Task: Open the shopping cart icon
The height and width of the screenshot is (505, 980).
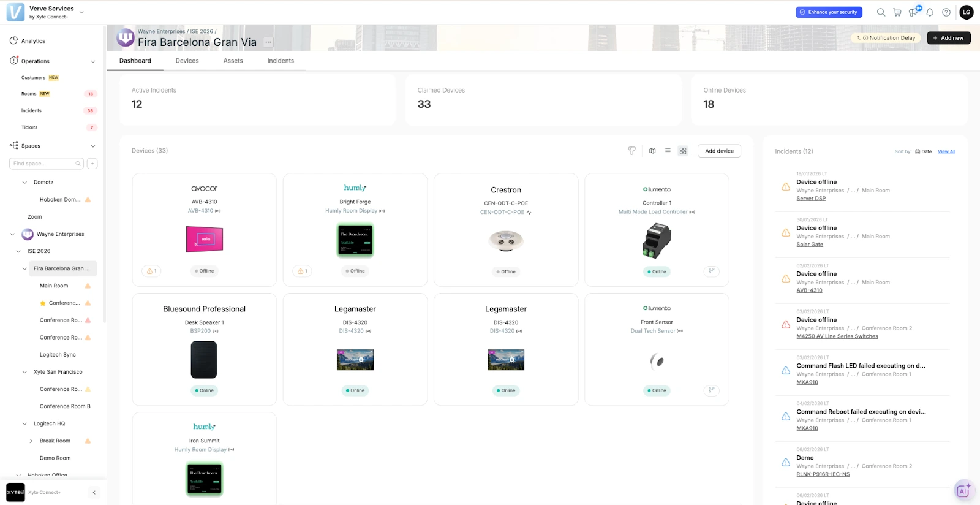Action: [897, 12]
